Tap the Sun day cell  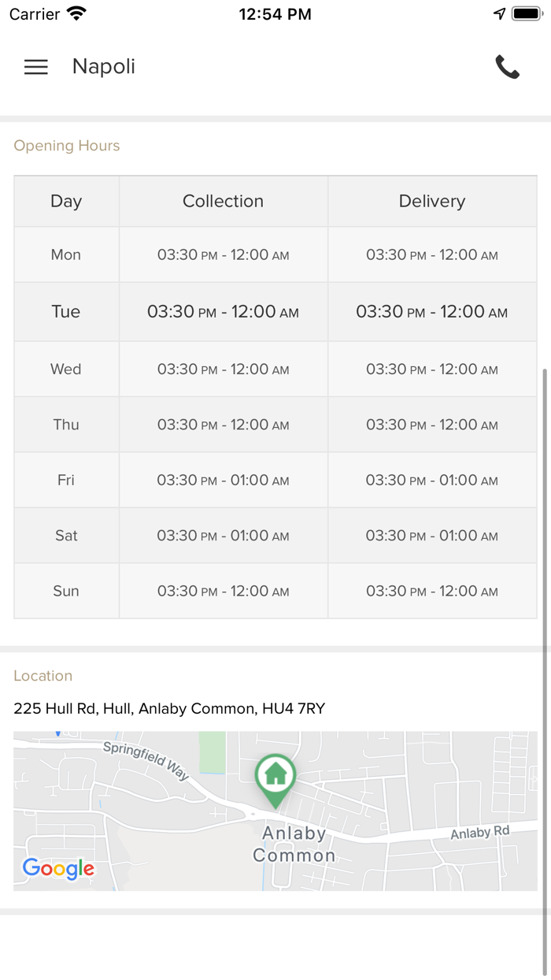66,591
